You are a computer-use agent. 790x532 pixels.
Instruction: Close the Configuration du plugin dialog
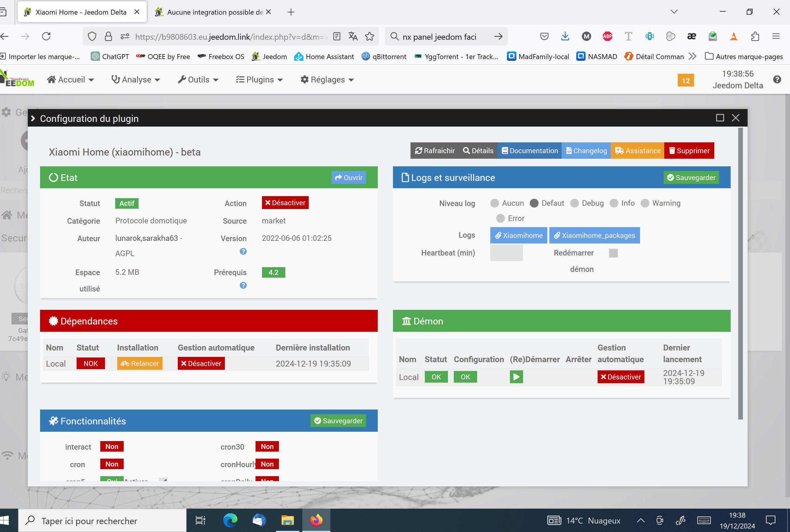tap(736, 118)
